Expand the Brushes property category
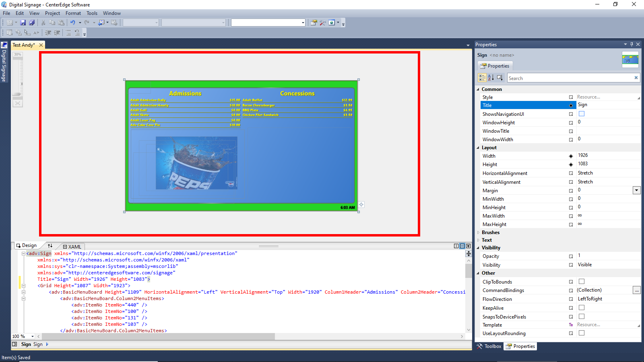The height and width of the screenshot is (362, 644). pyautogui.click(x=478, y=232)
